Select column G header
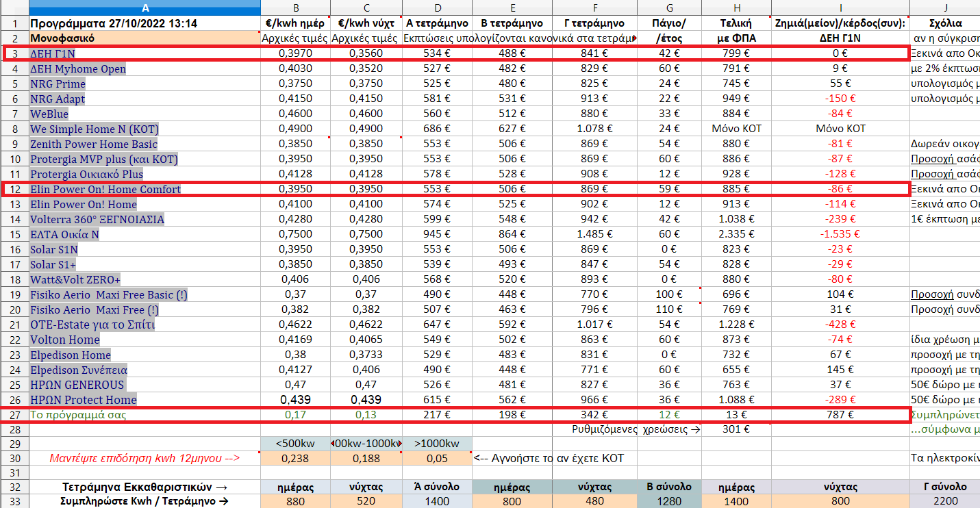 pos(668,8)
